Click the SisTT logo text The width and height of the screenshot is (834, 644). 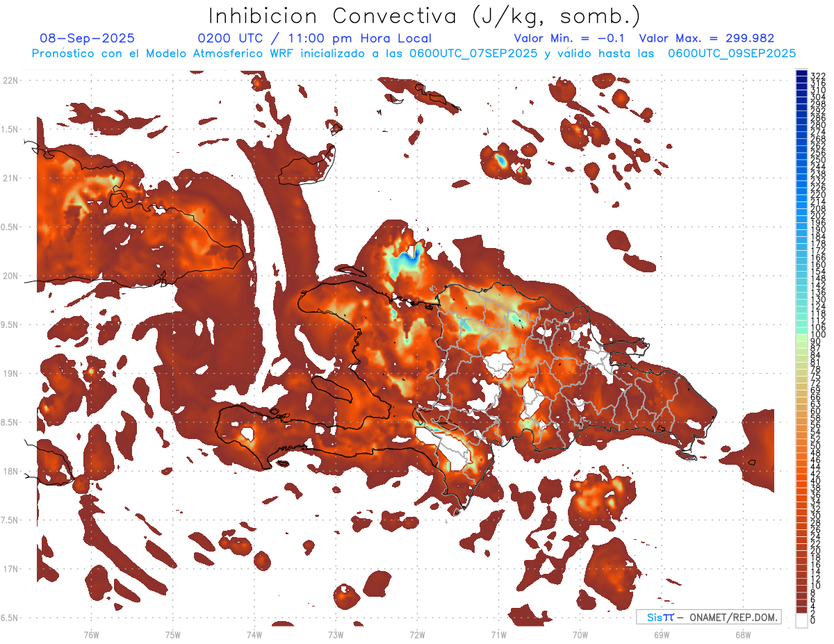[660, 618]
